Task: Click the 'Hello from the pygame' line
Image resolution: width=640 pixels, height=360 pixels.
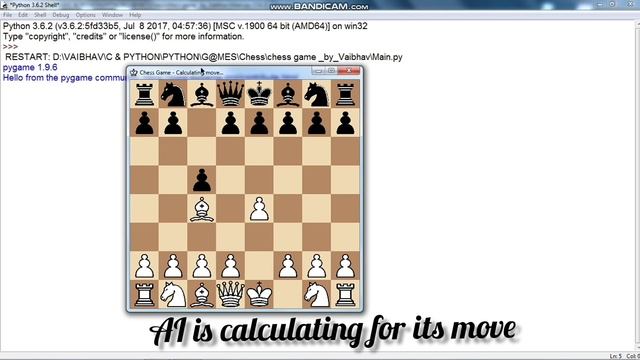Action: click(x=64, y=78)
